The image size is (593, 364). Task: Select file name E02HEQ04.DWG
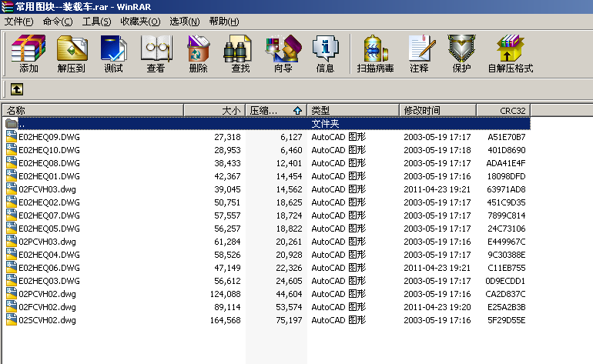[x=49, y=255]
